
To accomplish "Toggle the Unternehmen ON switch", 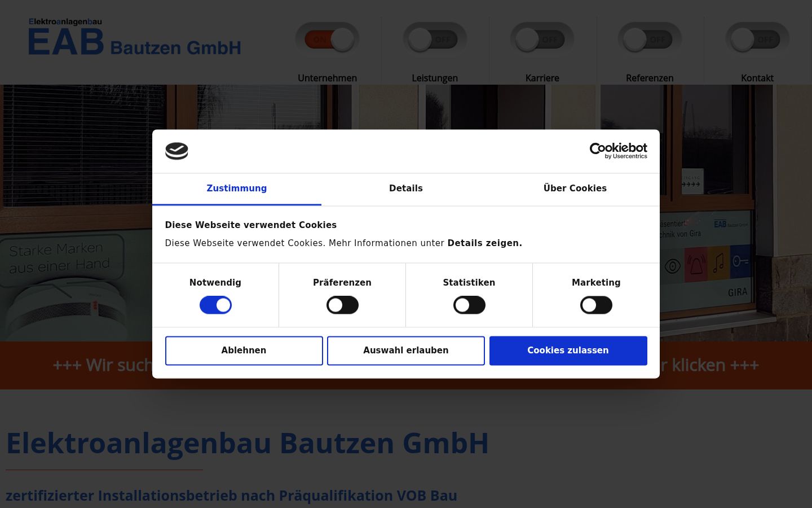I will pyautogui.click(x=327, y=40).
